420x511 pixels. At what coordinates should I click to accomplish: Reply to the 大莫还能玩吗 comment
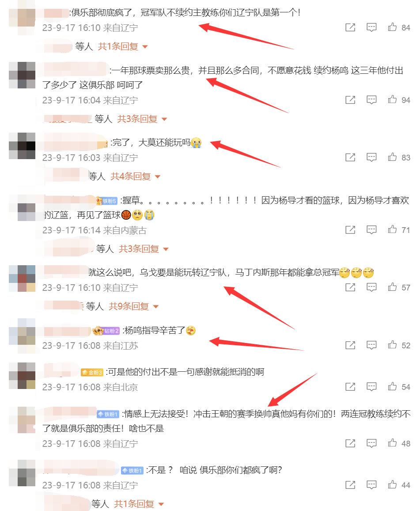point(371,158)
